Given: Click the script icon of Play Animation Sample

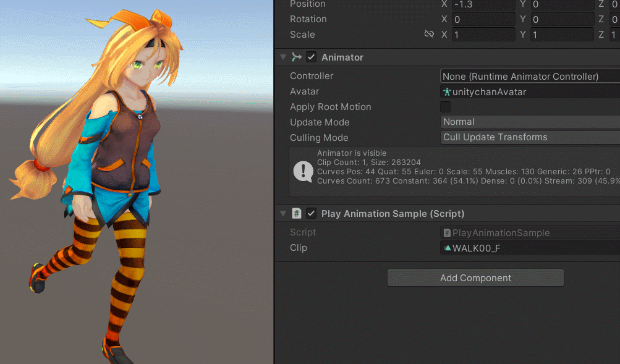Looking at the screenshot, I should pyautogui.click(x=297, y=213).
